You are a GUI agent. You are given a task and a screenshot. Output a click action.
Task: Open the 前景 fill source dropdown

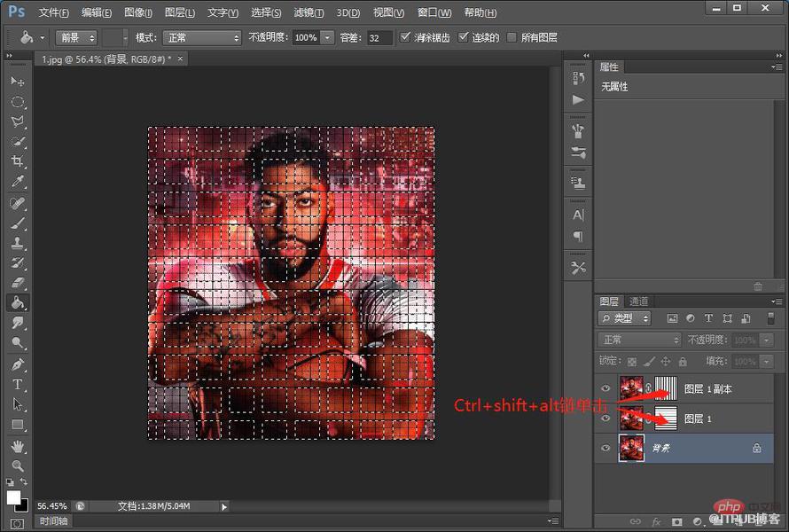[76, 38]
